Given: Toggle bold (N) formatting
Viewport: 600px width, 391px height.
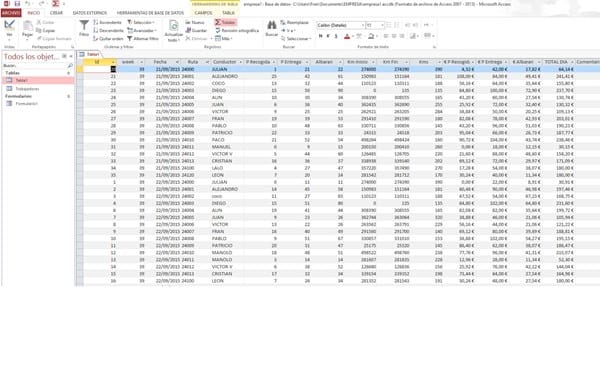Looking at the screenshot, I should point(321,36).
